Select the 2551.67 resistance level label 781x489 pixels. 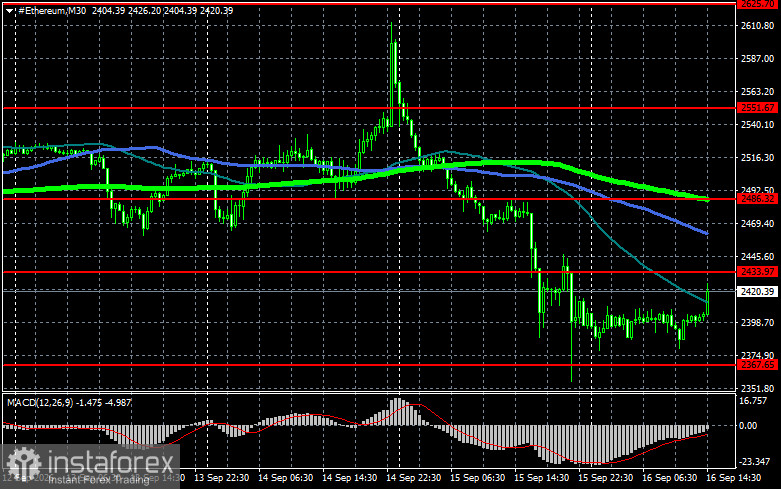pyautogui.click(x=757, y=108)
